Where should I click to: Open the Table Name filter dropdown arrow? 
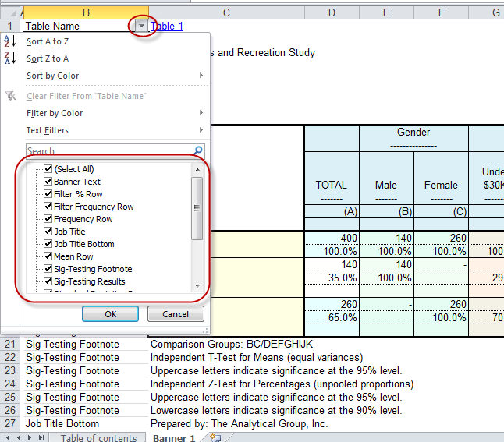click(141, 26)
